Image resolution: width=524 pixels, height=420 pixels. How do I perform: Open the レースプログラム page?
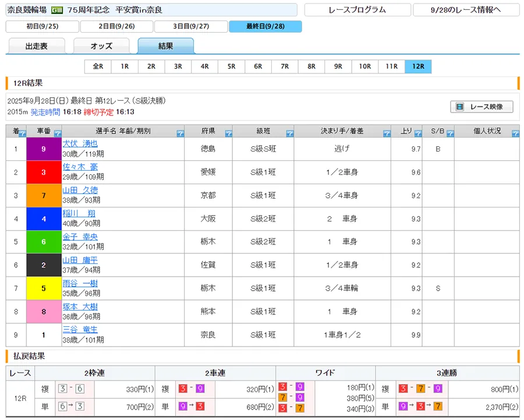pyautogui.click(x=357, y=10)
